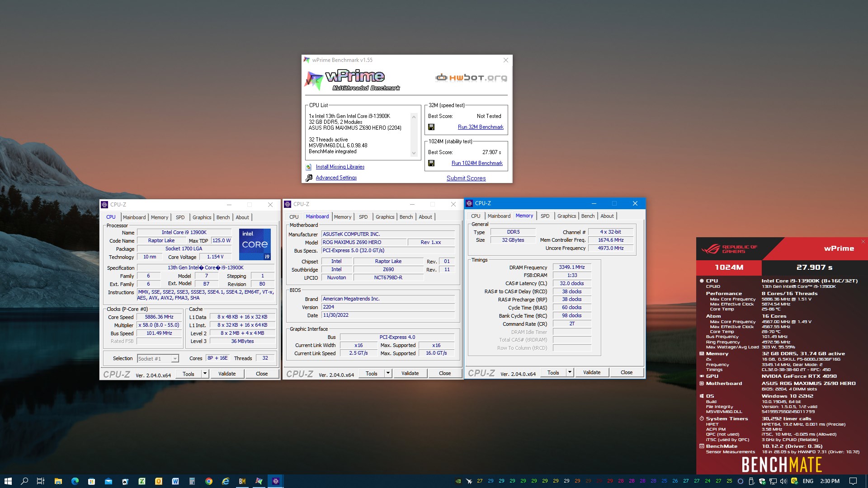Click the volume speaker tray icon
The width and height of the screenshot is (868, 488).
(783, 481)
